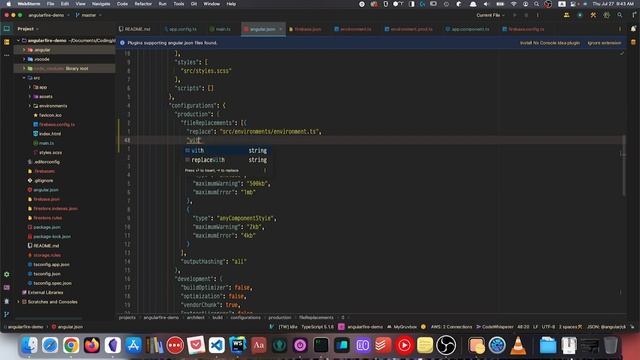Image resolution: width=640 pixels, height=360 pixels.
Task: Open the Project tool window icon
Action: 7,29
